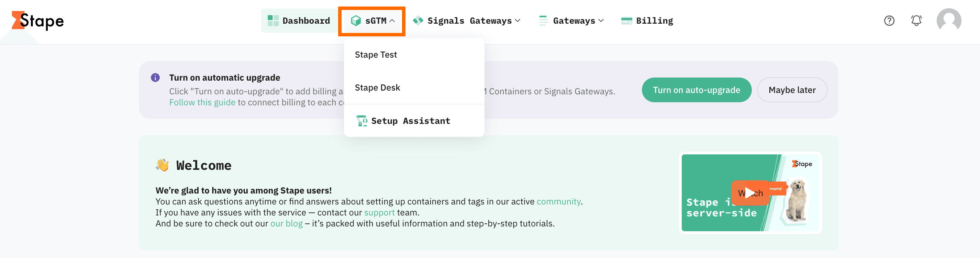Click the Billing card icon
The height and width of the screenshot is (258, 980).
626,21
